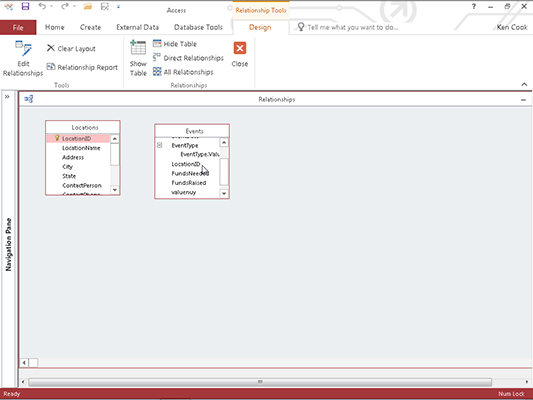Collapse the EventType field in Events
The height and width of the screenshot is (400, 533).
[x=159, y=145]
